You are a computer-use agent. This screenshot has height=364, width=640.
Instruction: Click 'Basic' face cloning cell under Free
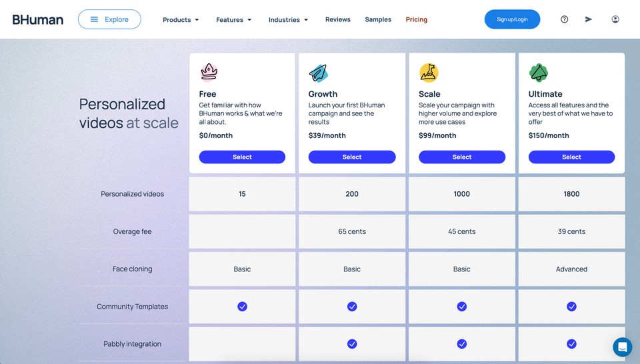(x=242, y=269)
